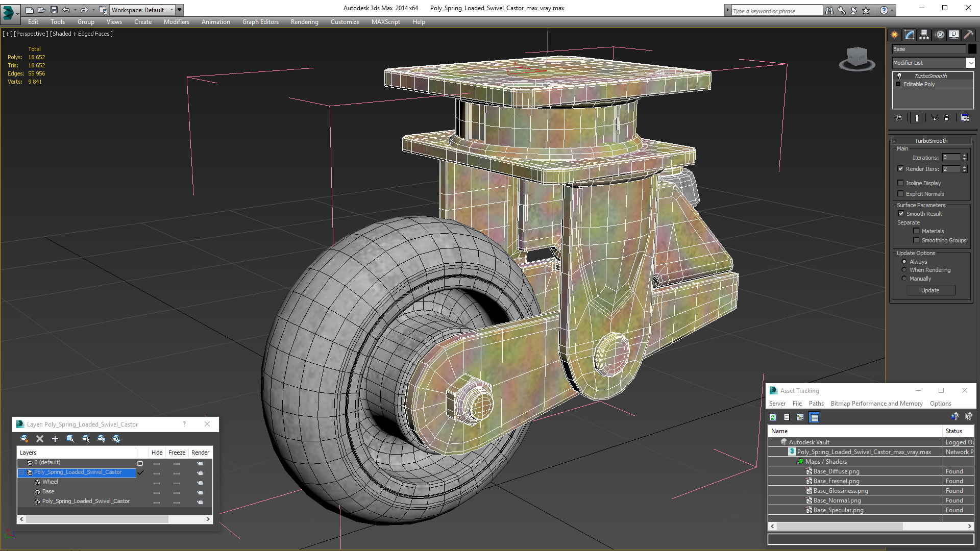This screenshot has height=551, width=980.
Task: Open the Help question mark dropdown
Action: coord(892,10)
